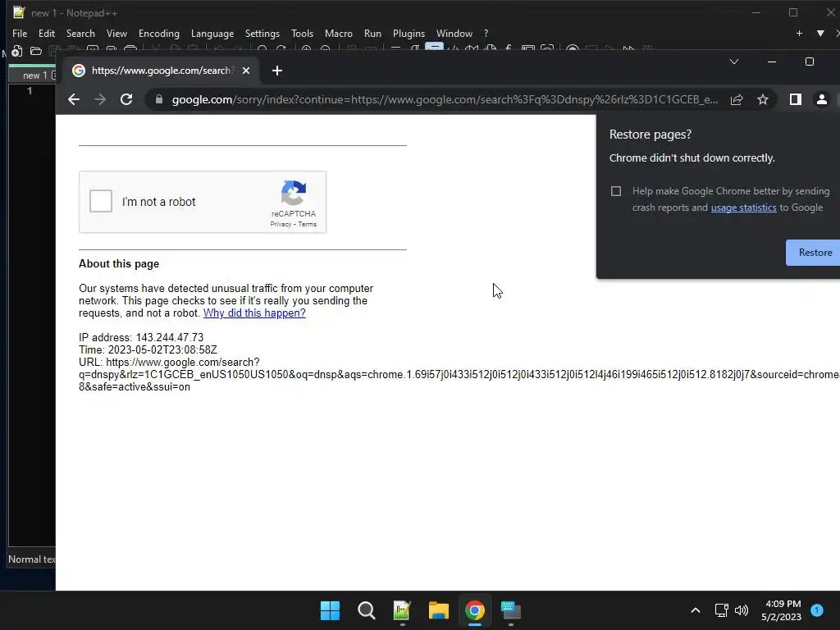Click the Chrome icon on the taskbar
This screenshot has height=630, width=840.
[x=475, y=610]
